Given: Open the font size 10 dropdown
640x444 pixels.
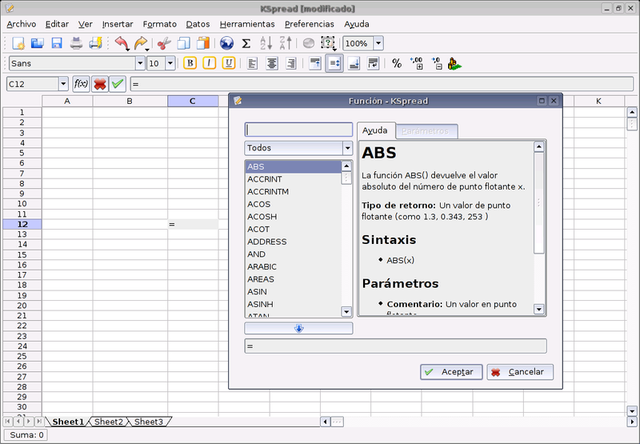Looking at the screenshot, I should 170,63.
